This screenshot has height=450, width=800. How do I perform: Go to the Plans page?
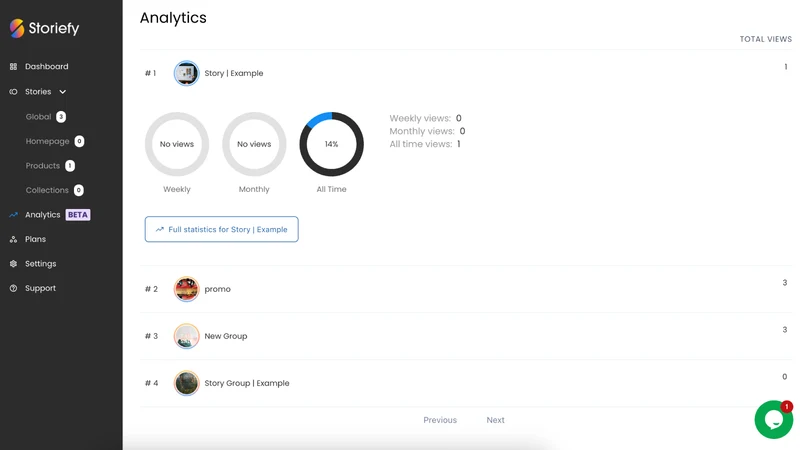(35, 239)
